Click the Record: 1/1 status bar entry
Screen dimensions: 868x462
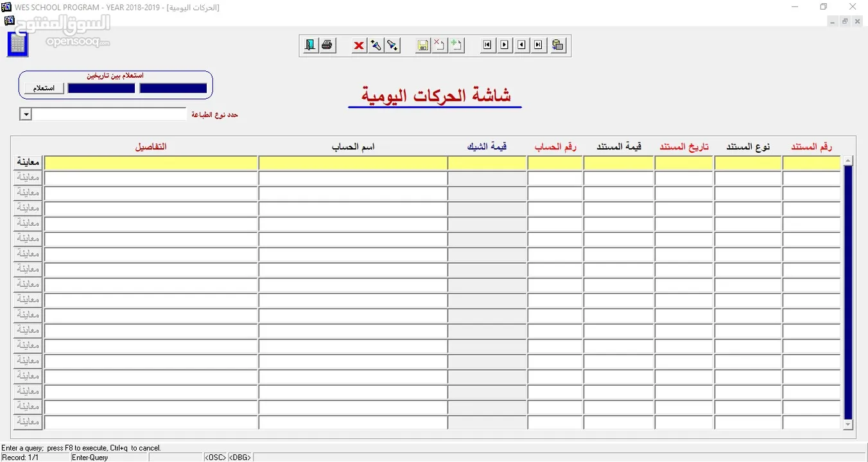[x=21, y=458]
